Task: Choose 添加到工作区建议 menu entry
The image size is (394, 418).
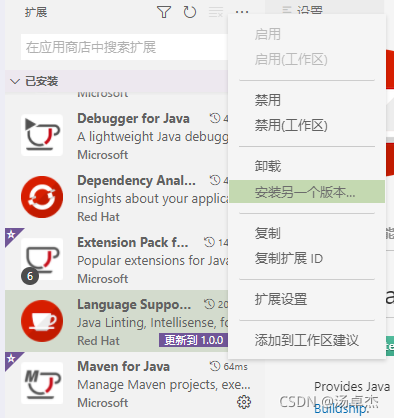Action: click(x=307, y=340)
